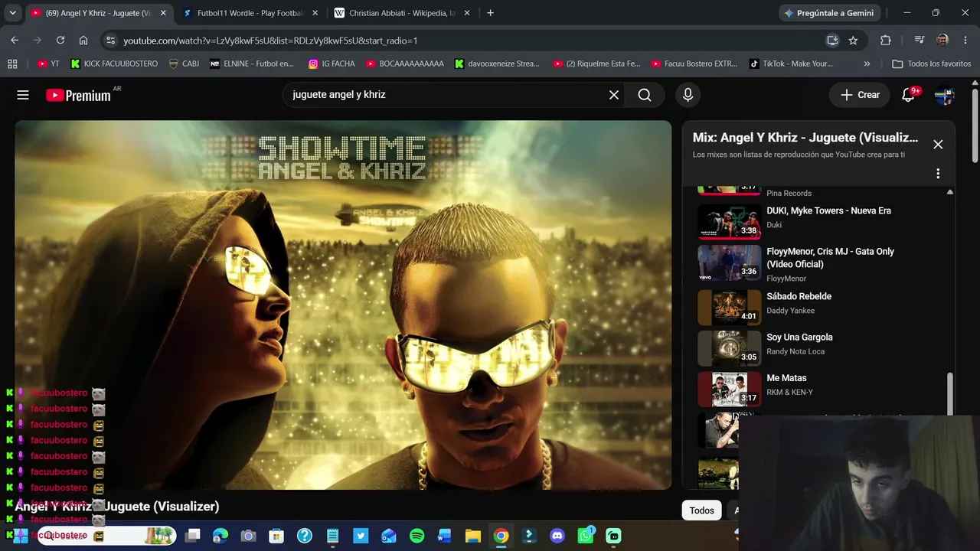
Task: Open the davooxeneize Stream bookmark
Action: coord(497,64)
